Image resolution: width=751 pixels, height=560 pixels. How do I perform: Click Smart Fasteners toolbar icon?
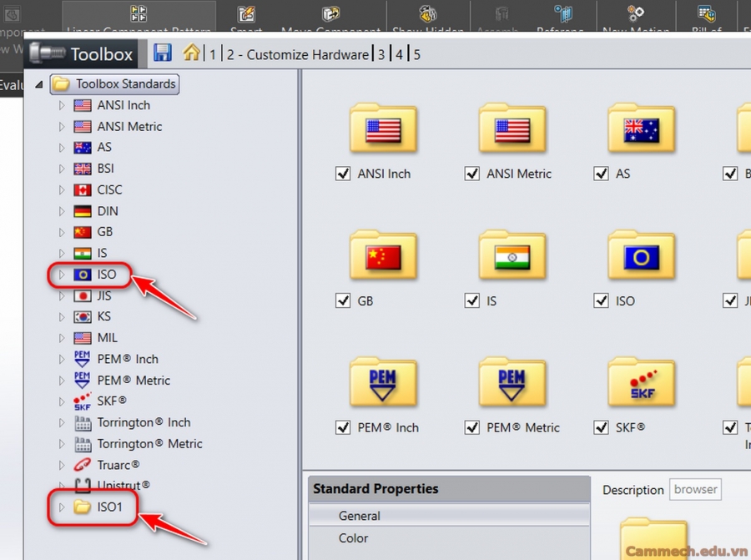click(246, 14)
